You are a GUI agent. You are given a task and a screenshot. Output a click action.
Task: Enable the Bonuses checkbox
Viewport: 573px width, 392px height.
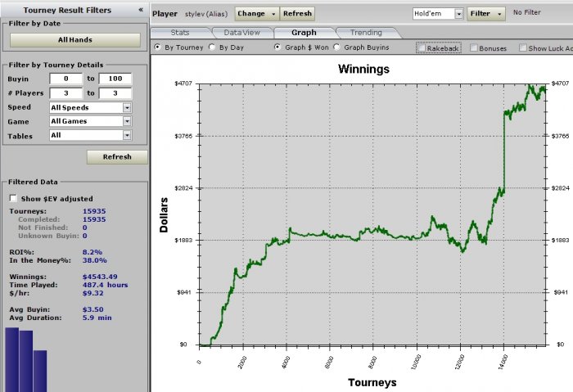pyautogui.click(x=475, y=49)
